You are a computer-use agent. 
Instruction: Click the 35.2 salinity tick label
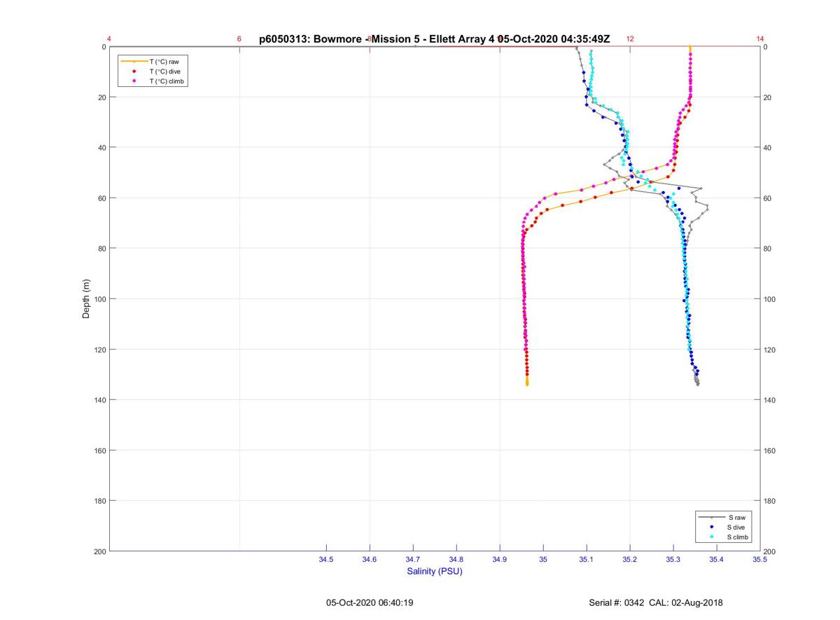point(630,559)
